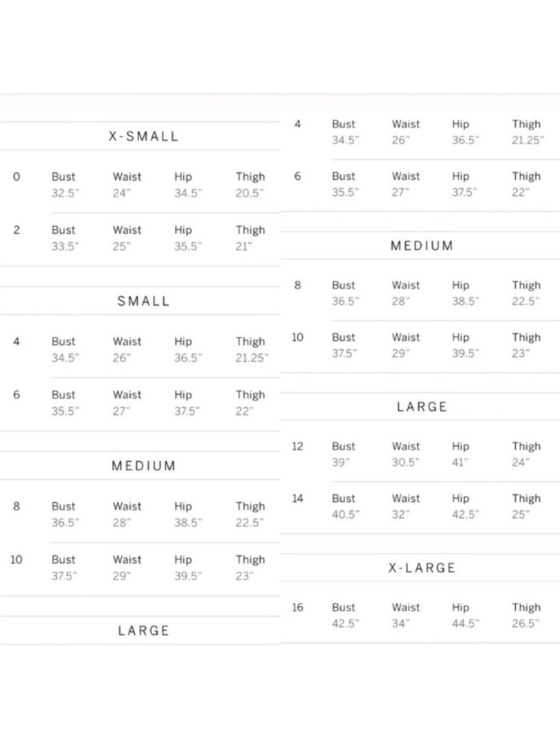This screenshot has height=747, width=560.
Task: Click the 44.5" hip measurement
Action: pos(466,623)
